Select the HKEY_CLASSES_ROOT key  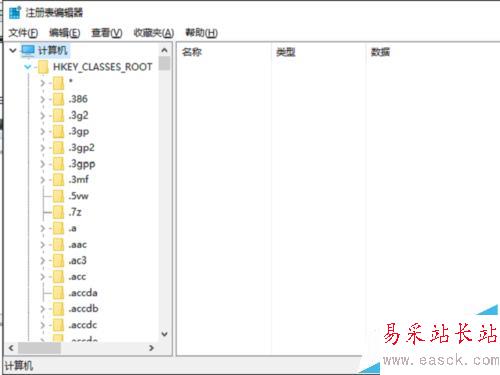103,67
